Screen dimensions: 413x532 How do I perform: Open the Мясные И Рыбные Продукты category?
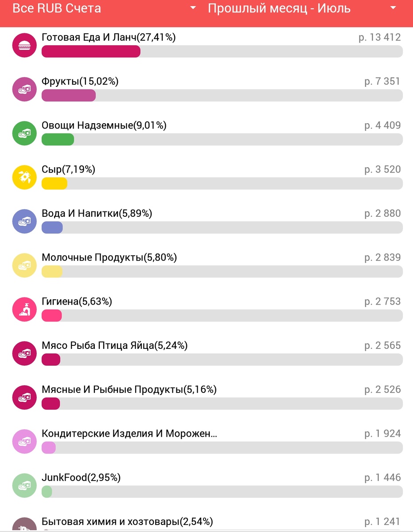click(129, 390)
